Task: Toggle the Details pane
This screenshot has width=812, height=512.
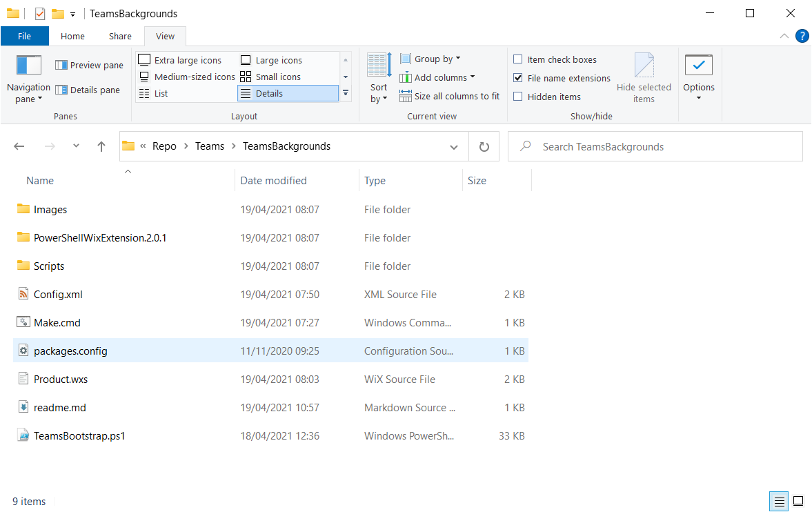Action: point(88,90)
